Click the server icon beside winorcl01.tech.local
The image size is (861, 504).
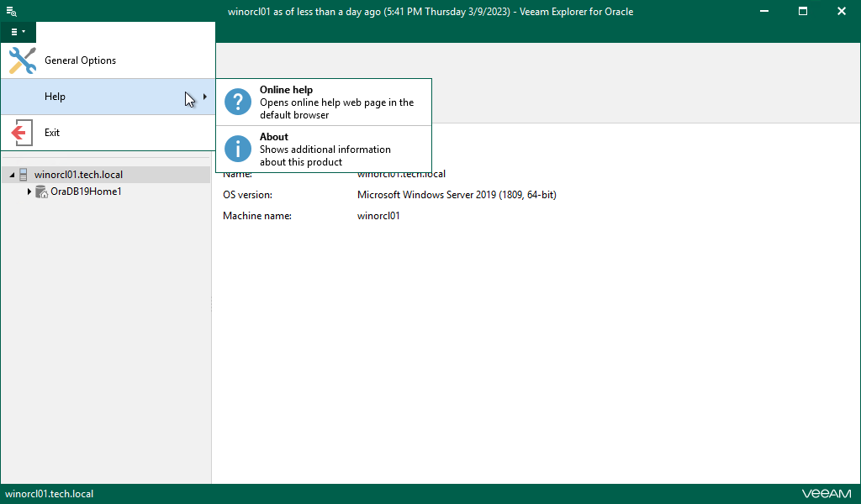click(23, 175)
